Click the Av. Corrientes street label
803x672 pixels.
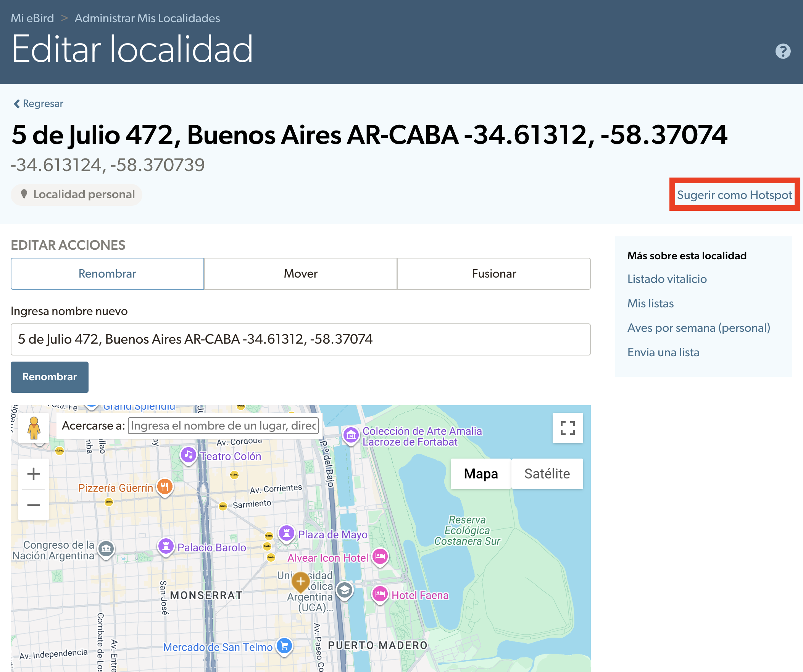276,489
